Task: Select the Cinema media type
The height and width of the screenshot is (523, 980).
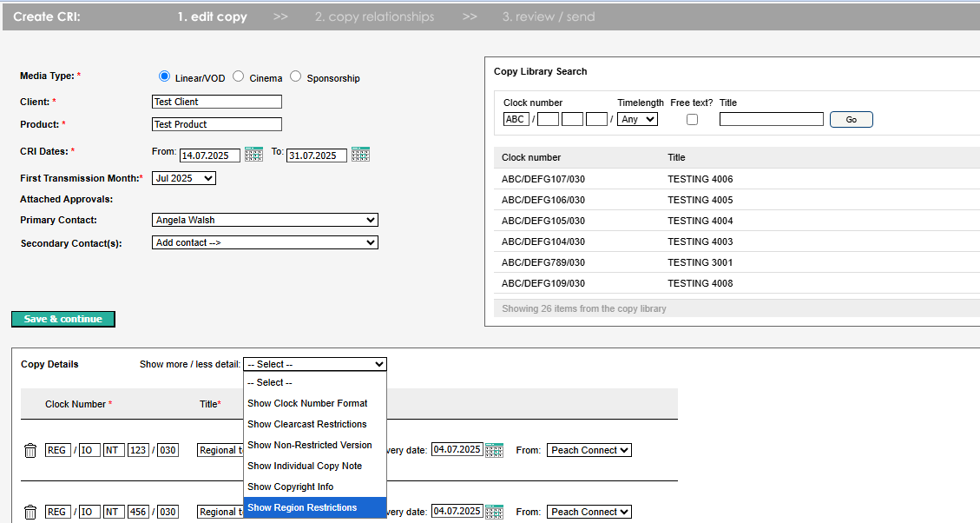Action: pos(238,76)
